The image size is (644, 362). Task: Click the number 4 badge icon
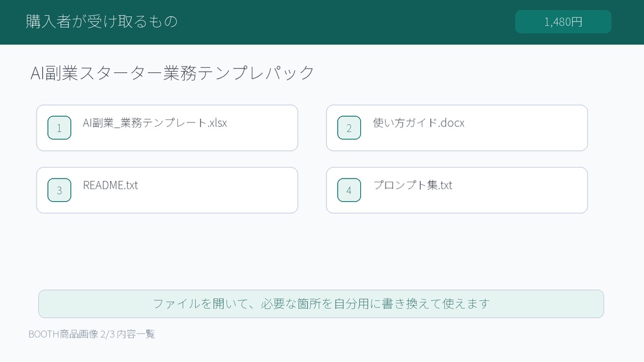(x=349, y=190)
